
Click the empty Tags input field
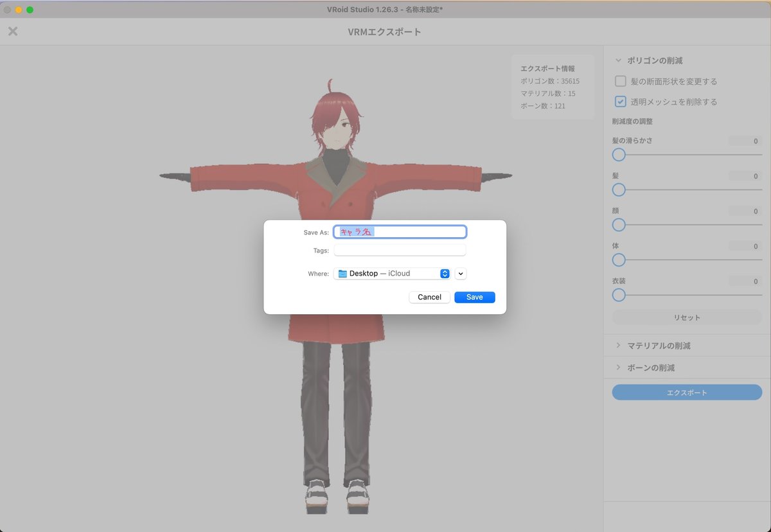[400, 250]
